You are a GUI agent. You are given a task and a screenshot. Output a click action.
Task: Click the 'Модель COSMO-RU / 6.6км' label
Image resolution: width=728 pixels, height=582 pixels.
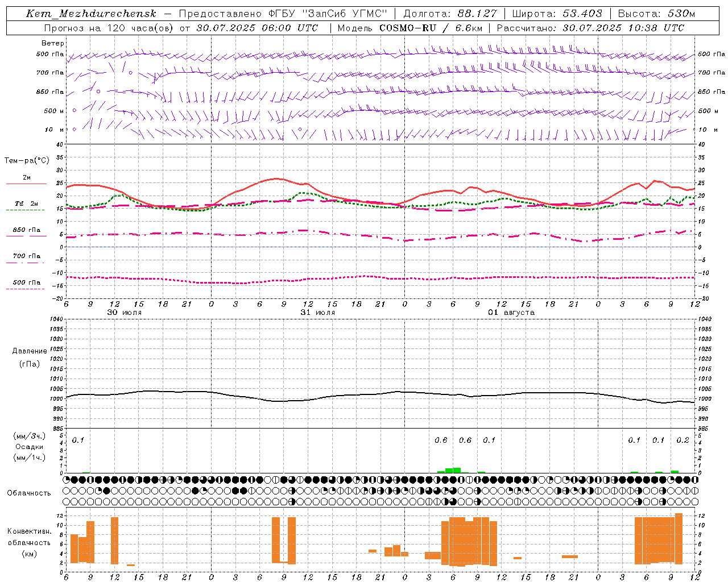coord(409,28)
